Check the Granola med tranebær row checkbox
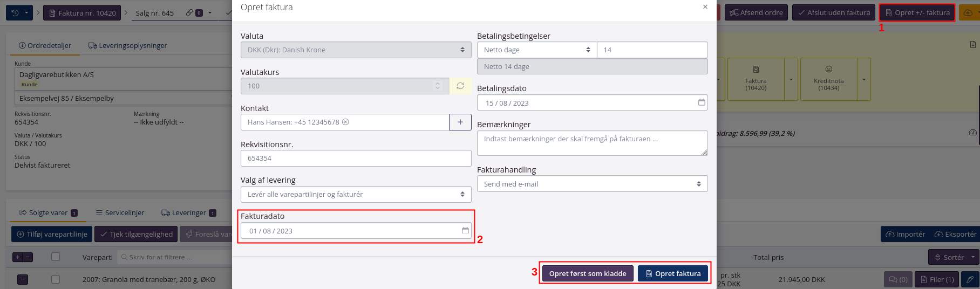This screenshot has width=980, height=289. pyautogui.click(x=56, y=279)
